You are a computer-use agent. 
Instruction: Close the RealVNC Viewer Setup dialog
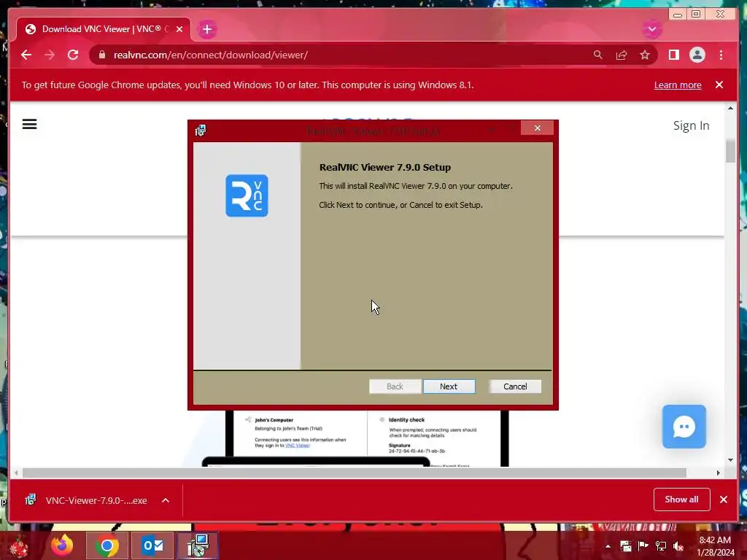point(538,128)
